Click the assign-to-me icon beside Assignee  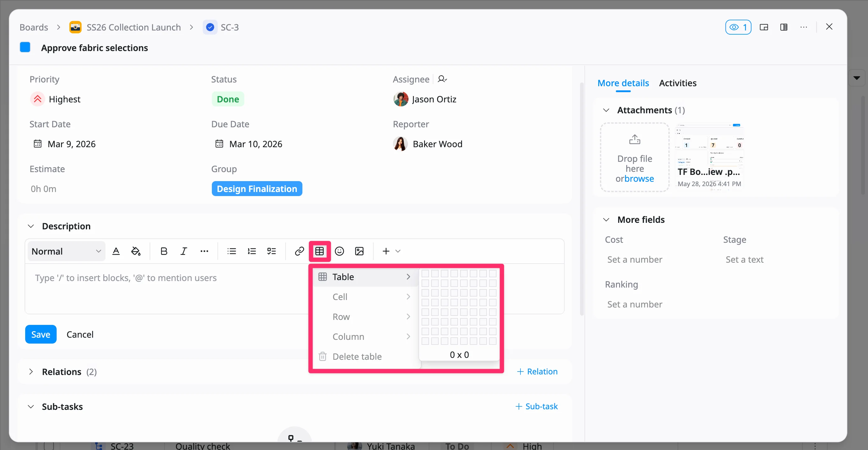[x=442, y=79]
